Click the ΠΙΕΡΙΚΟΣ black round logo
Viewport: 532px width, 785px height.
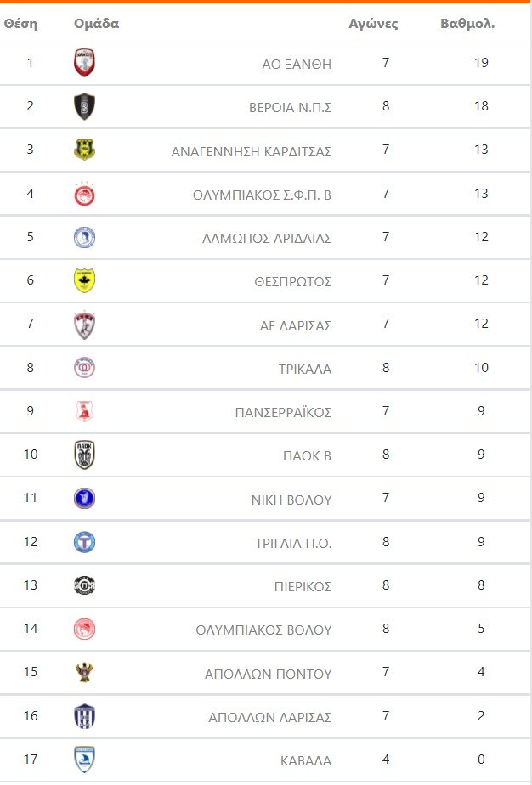point(84,585)
